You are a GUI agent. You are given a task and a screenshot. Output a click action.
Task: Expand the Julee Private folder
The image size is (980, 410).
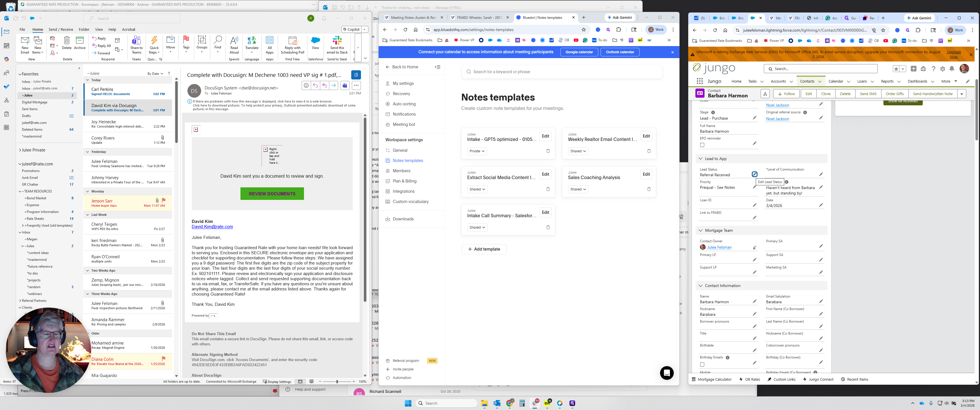point(20,150)
